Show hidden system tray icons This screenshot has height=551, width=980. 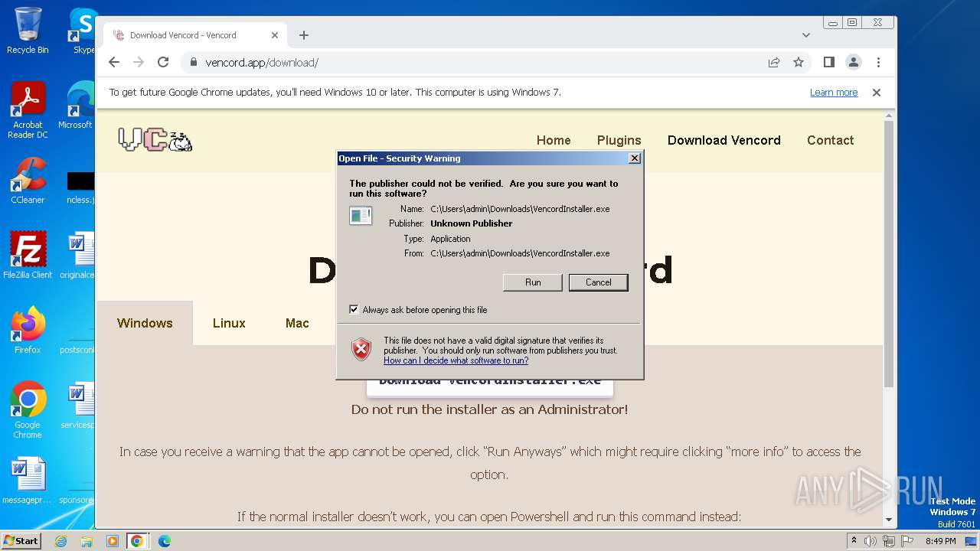pyautogui.click(x=854, y=540)
